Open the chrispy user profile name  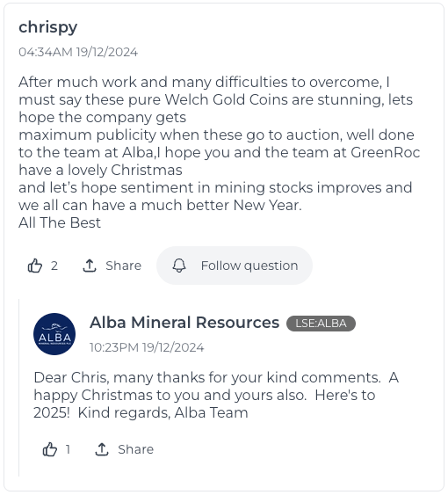pyautogui.click(x=48, y=27)
